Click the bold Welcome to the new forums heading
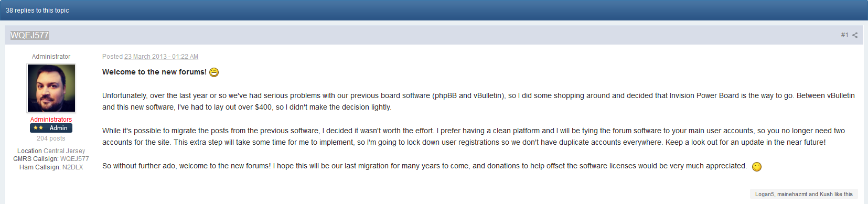This screenshot has width=868, height=204. click(x=154, y=72)
